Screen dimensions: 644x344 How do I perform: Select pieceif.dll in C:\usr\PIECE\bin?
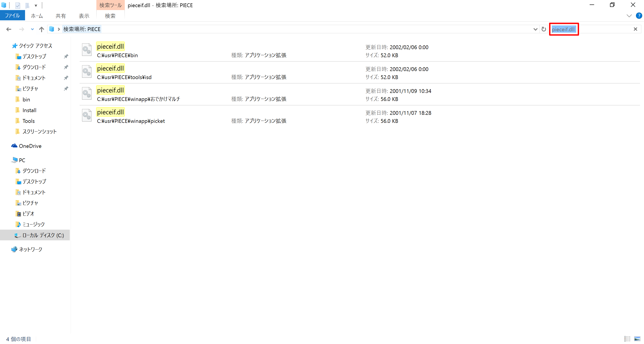pyautogui.click(x=360, y=50)
